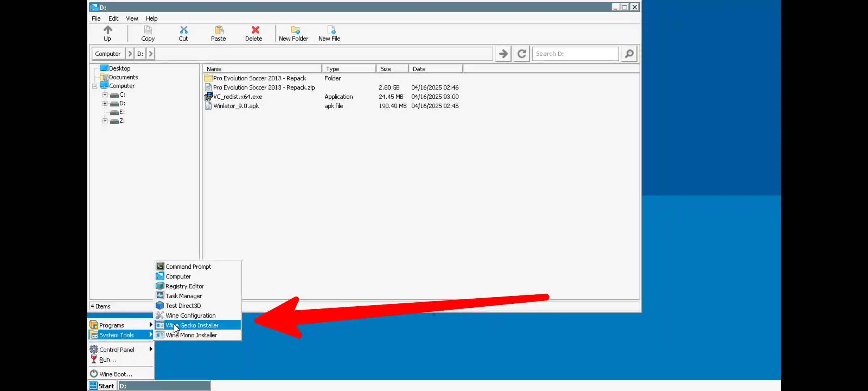
Task: Open the View menu
Action: (132, 18)
